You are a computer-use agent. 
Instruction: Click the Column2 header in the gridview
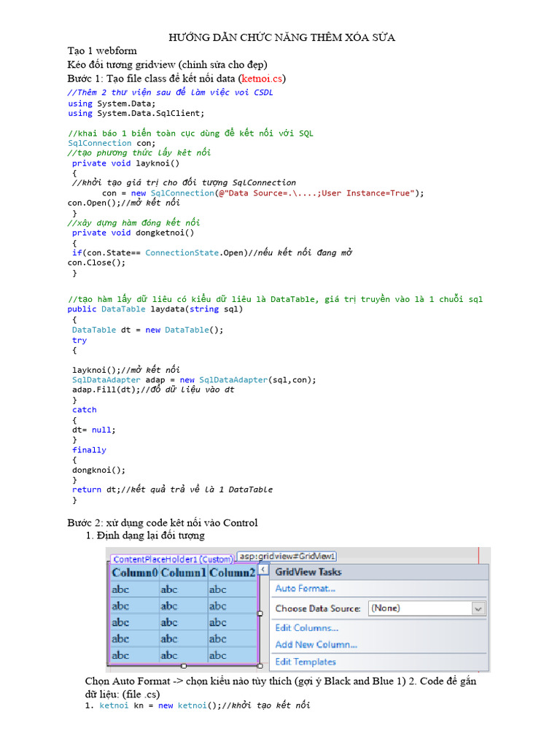click(233, 573)
